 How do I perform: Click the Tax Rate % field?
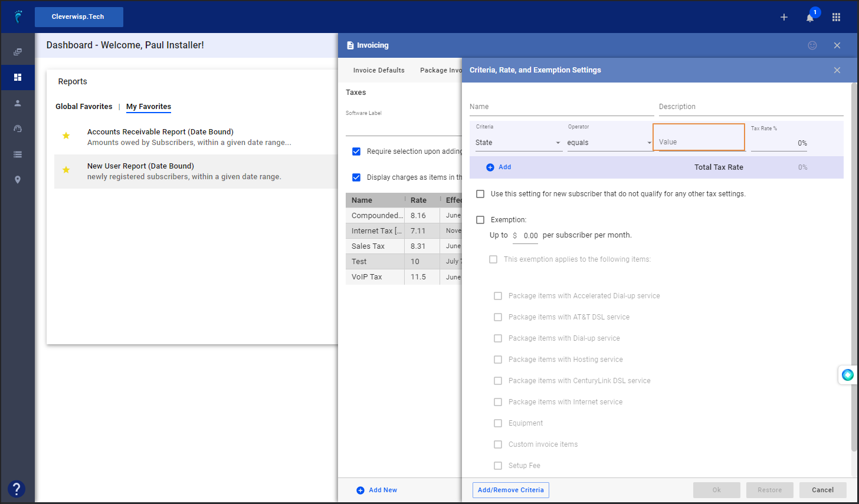[779, 143]
